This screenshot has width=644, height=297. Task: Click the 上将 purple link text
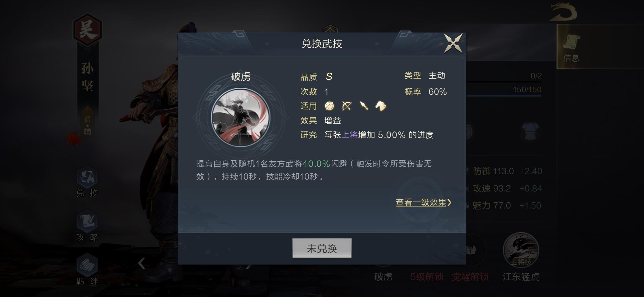(350, 135)
